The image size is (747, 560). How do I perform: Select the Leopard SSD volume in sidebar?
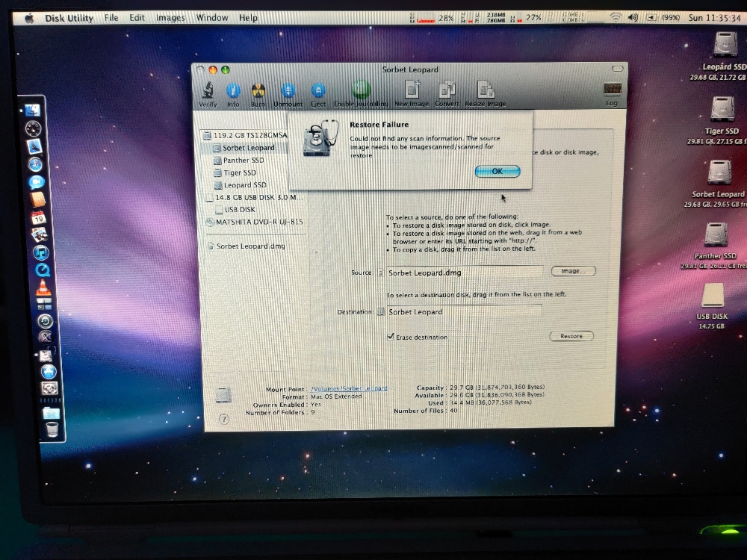(x=240, y=184)
